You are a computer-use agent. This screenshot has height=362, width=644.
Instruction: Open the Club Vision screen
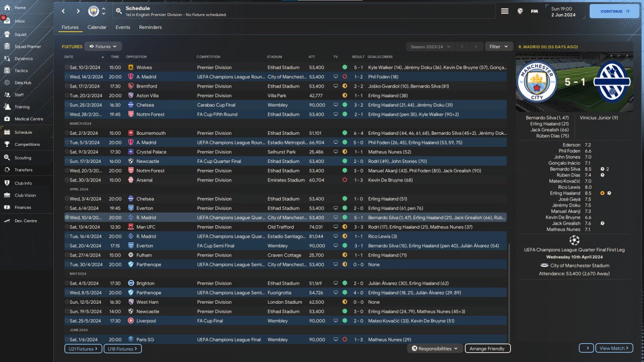click(x=25, y=195)
